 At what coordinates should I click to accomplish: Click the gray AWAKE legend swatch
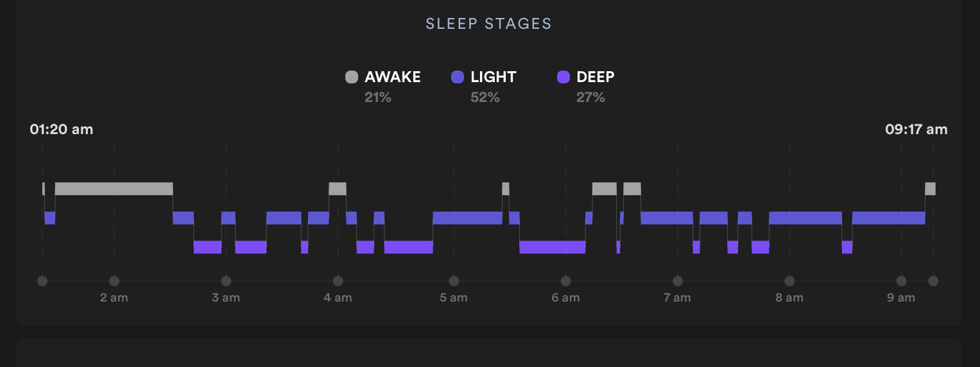[352, 77]
